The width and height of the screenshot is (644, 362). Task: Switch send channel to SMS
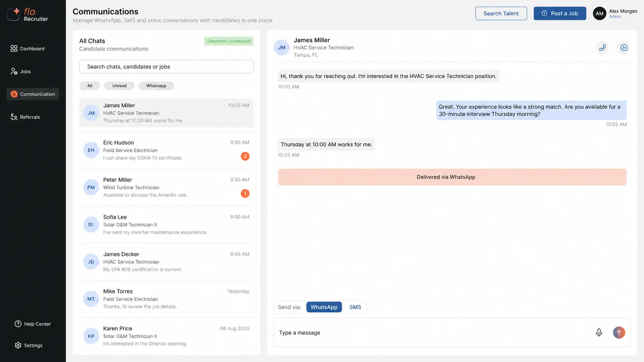[355, 307]
